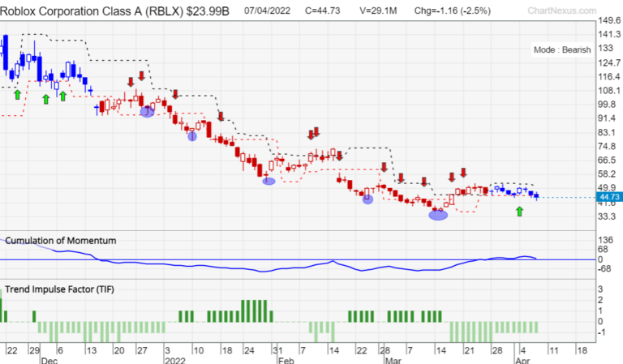The width and height of the screenshot is (623, 364).
Task: Click the 18 date label in April
Action: click(582, 350)
